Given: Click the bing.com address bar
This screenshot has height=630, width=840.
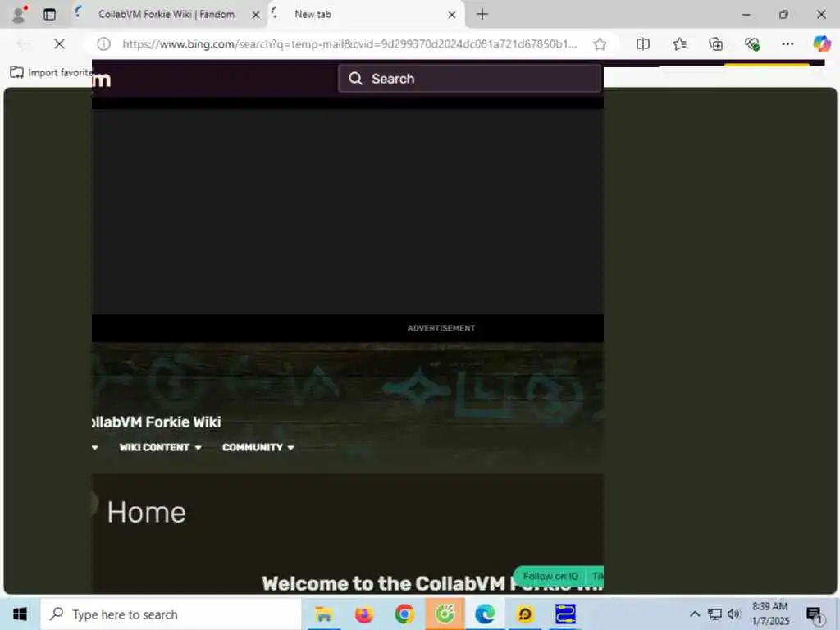Looking at the screenshot, I should 349,44.
